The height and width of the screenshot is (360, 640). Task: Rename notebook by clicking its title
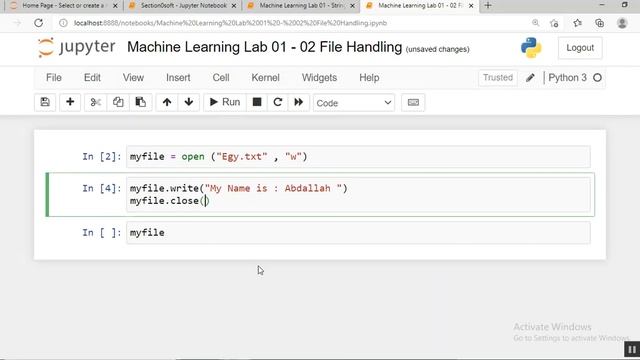pos(264,47)
